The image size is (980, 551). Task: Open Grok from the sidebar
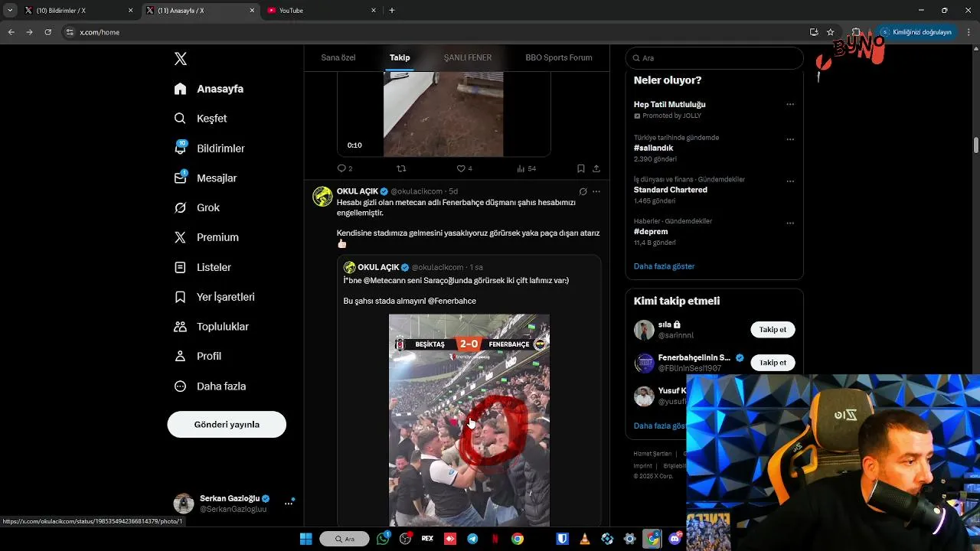pos(197,207)
